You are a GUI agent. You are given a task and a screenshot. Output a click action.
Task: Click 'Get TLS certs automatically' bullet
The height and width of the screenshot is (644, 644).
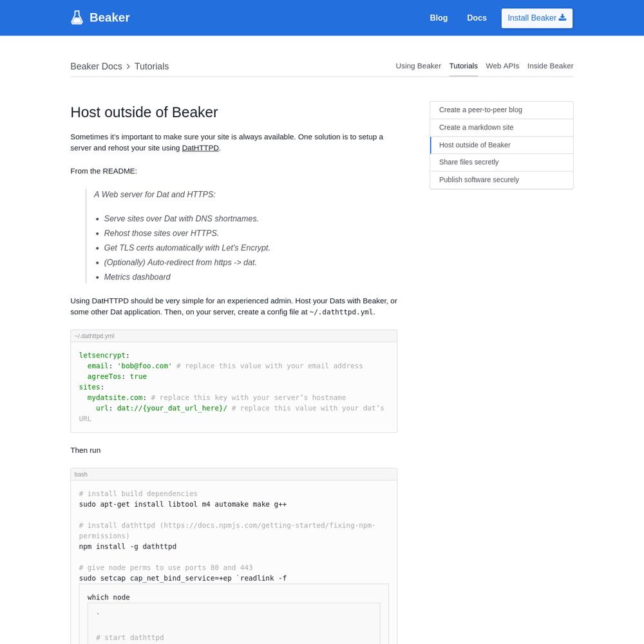(x=187, y=248)
